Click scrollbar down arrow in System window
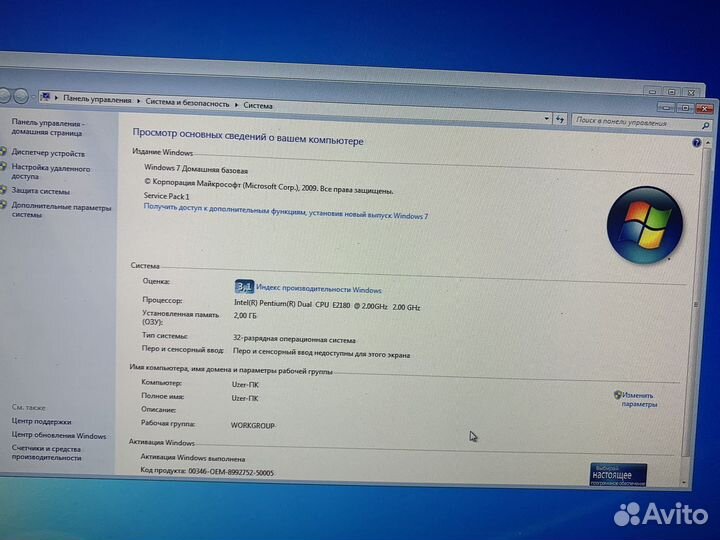Screen dimensions: 720x540 point(684,483)
